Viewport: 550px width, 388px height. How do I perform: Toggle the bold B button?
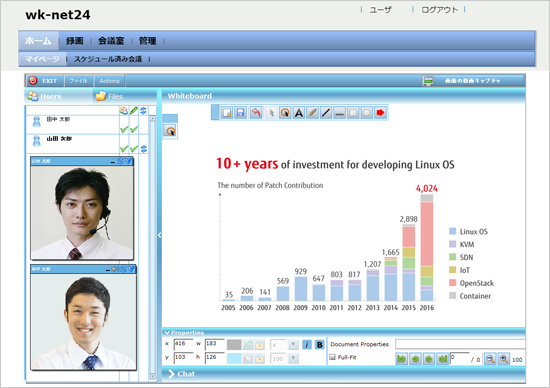point(320,345)
